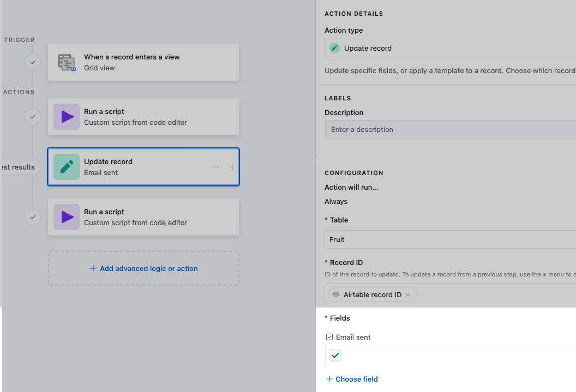Click the CONFIGURATION heading
This screenshot has width=576, height=392.
(x=354, y=173)
